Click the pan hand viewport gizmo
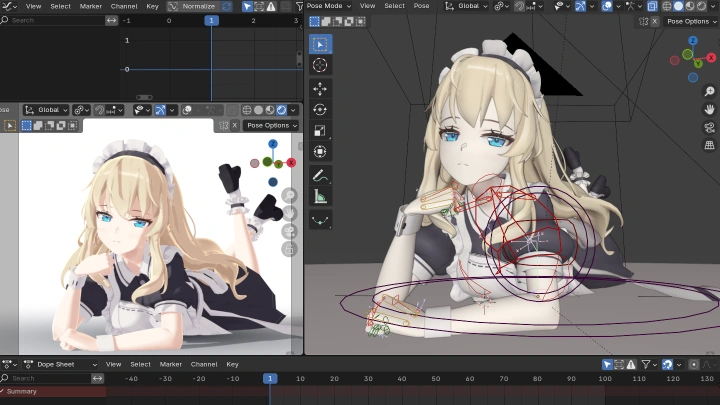720x405 pixels. click(709, 108)
